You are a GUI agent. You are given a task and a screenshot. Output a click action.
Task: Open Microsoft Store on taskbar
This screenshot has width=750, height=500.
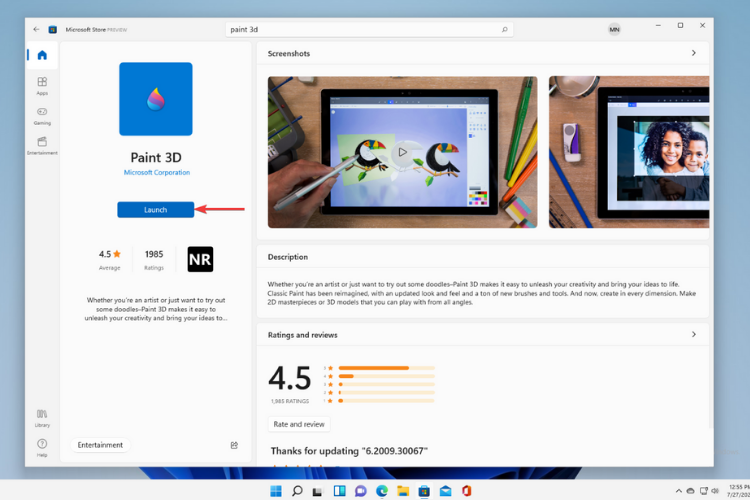tap(424, 491)
